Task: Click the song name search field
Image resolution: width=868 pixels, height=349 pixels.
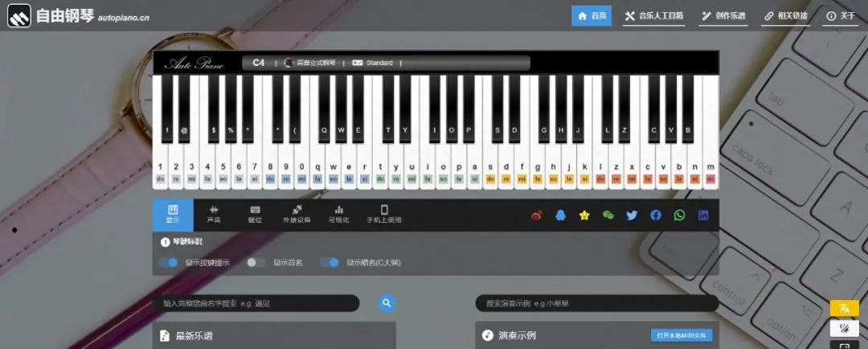Action: coord(256,303)
